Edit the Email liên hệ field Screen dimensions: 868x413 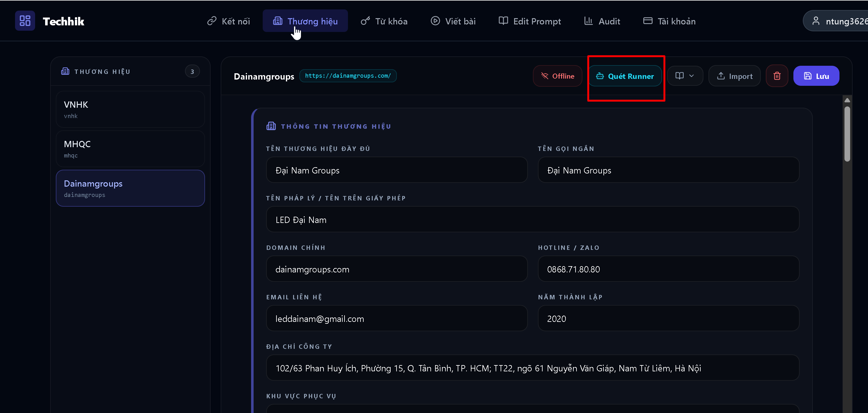(x=397, y=319)
